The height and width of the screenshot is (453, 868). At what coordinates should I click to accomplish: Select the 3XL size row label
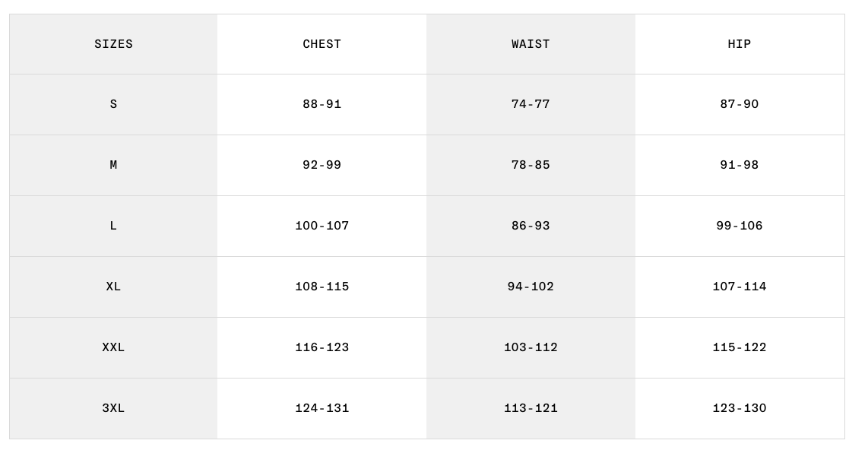point(113,408)
